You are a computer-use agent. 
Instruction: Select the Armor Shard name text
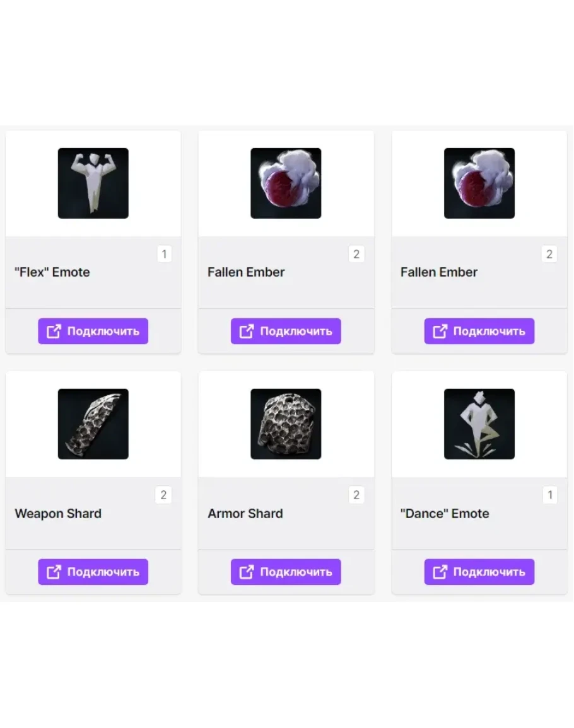click(x=245, y=514)
